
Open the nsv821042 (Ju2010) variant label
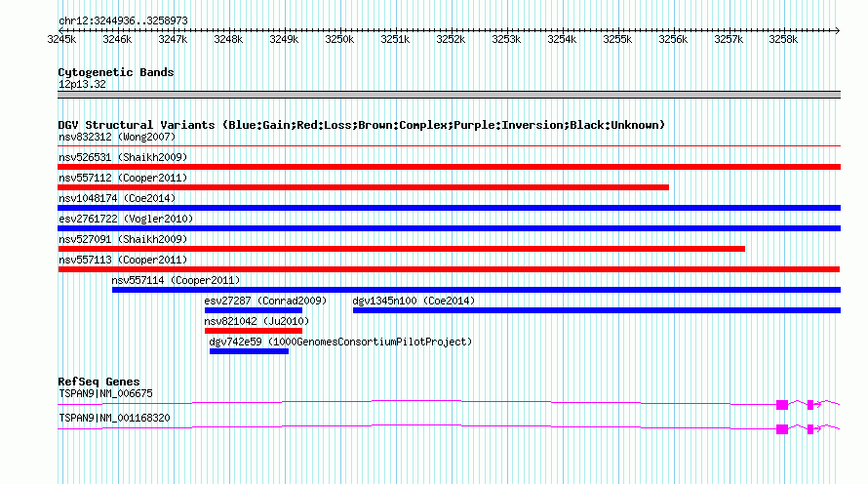point(256,321)
